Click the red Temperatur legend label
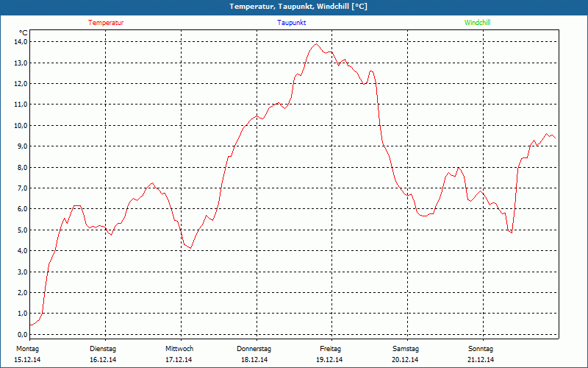588x368 pixels. (x=106, y=23)
